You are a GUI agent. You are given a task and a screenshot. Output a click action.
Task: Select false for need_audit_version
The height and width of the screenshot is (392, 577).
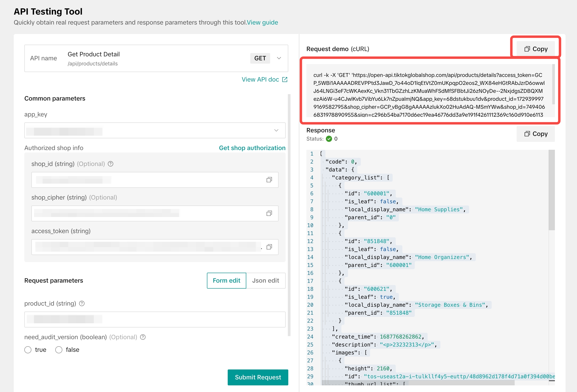click(59, 350)
